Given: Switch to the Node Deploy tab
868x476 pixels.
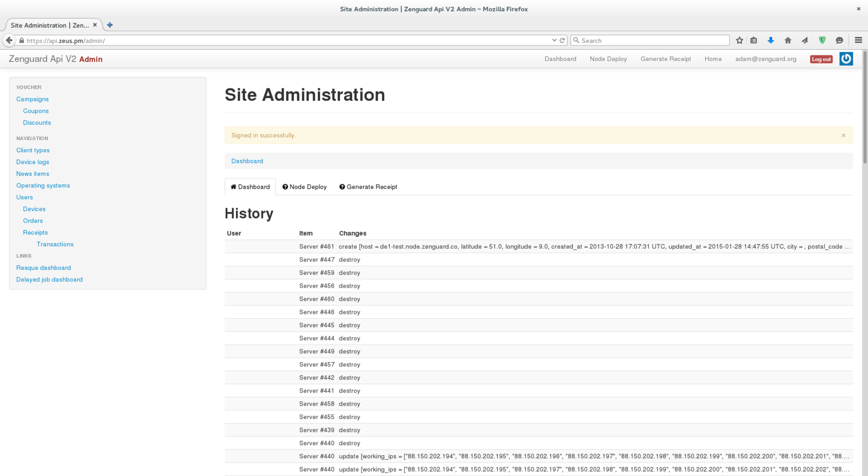Looking at the screenshot, I should coord(304,186).
